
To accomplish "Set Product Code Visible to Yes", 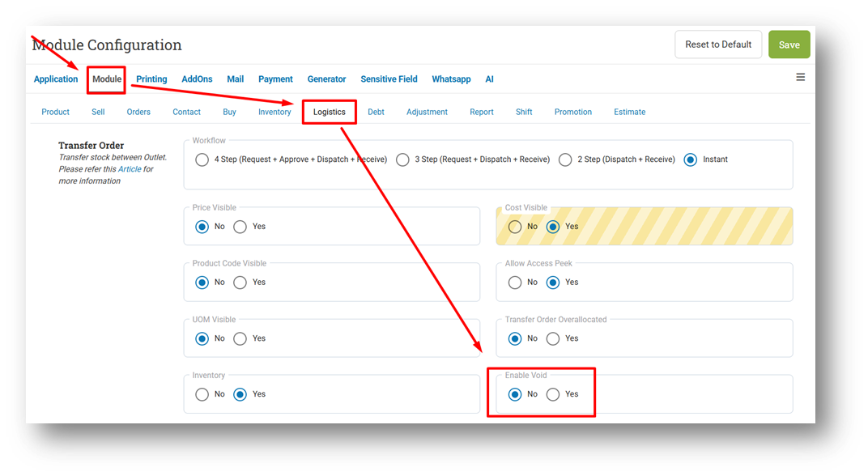I will [x=240, y=283].
